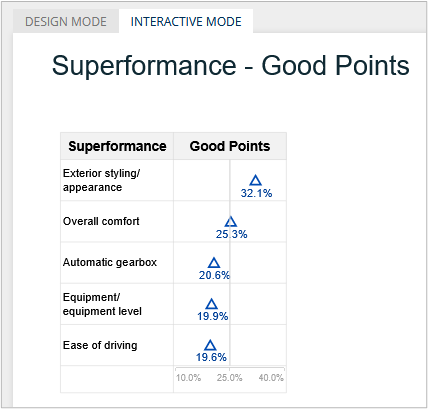Select the Overall comfort row label
The height and width of the screenshot is (409, 428).
point(101,221)
